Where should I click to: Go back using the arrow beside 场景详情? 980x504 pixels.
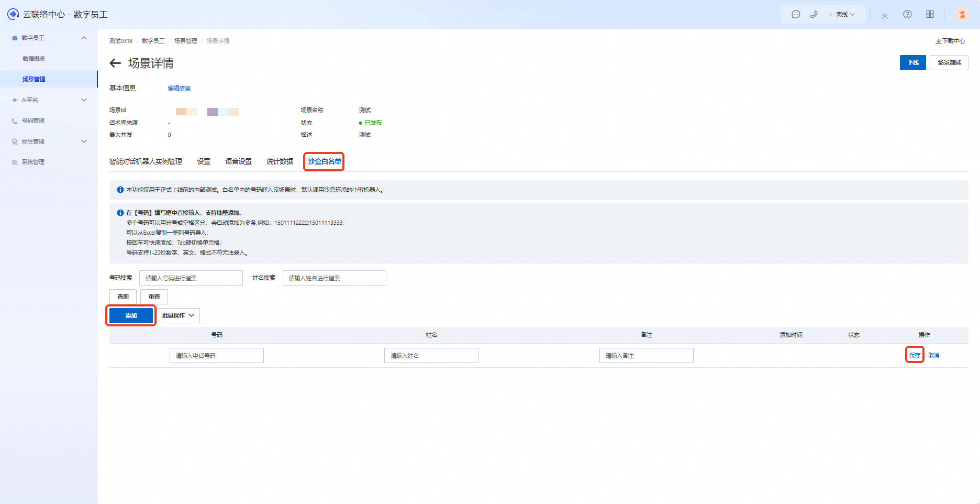pyautogui.click(x=115, y=63)
